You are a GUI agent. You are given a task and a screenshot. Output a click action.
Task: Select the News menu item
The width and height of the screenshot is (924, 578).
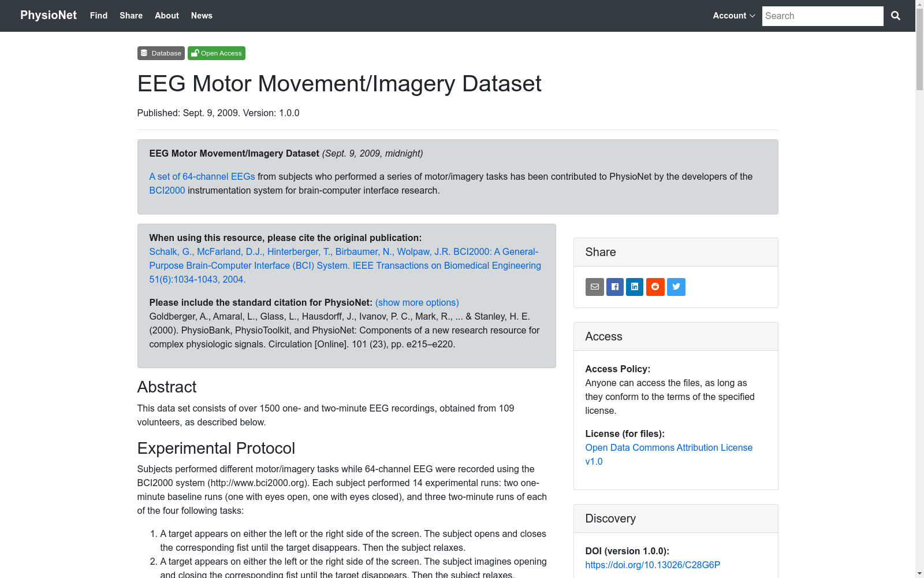202,16
